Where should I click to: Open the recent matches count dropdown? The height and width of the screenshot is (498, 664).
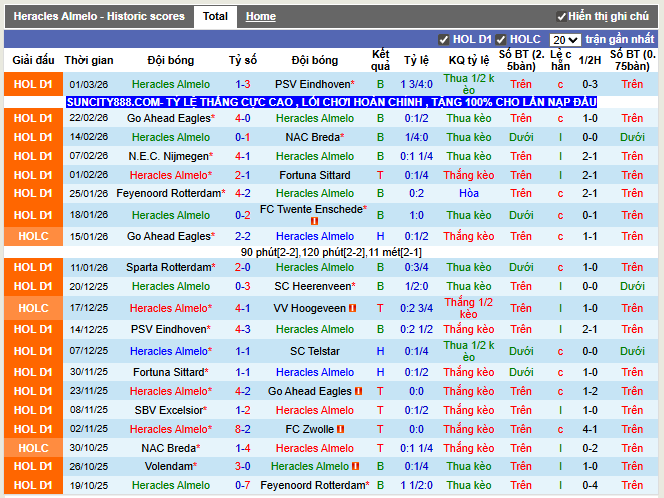(565, 40)
